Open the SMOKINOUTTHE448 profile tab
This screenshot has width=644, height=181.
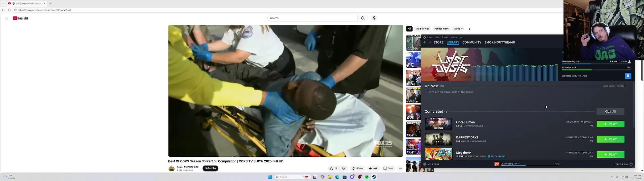[500, 42]
